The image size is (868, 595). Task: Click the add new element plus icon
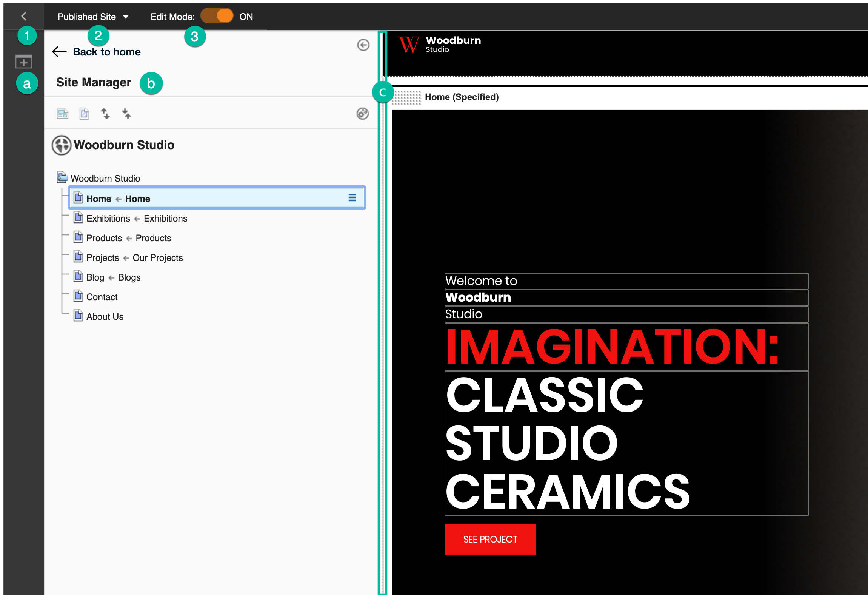pos(23,63)
